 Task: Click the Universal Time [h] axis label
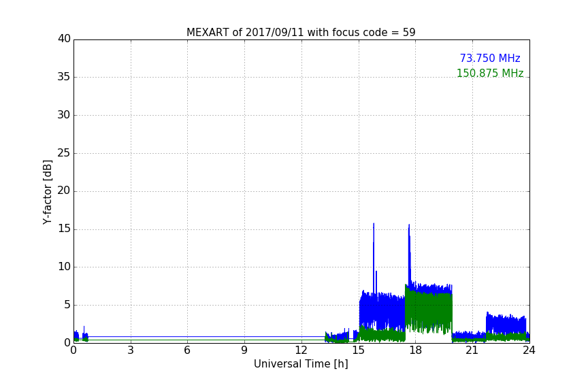pos(301,364)
